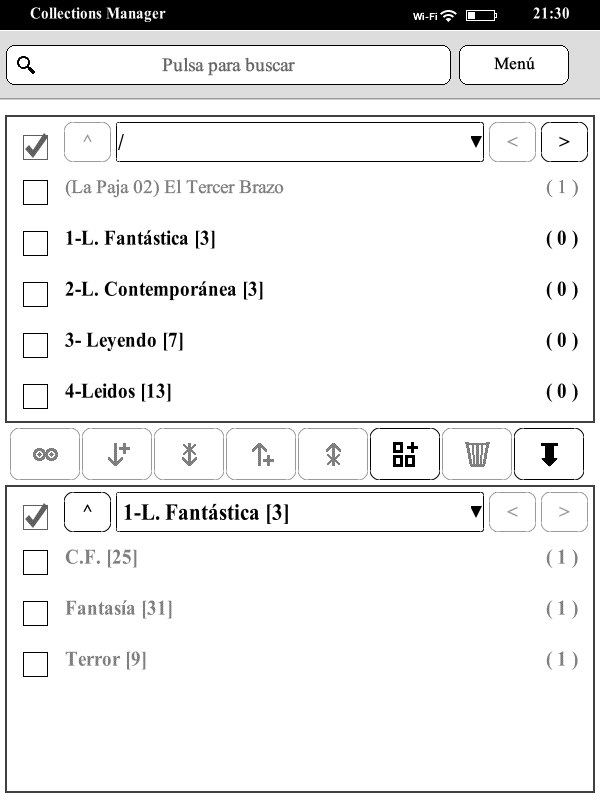Click the crossed up-arrow remove icon
Screen dimensions: 600x800
pos(333,455)
